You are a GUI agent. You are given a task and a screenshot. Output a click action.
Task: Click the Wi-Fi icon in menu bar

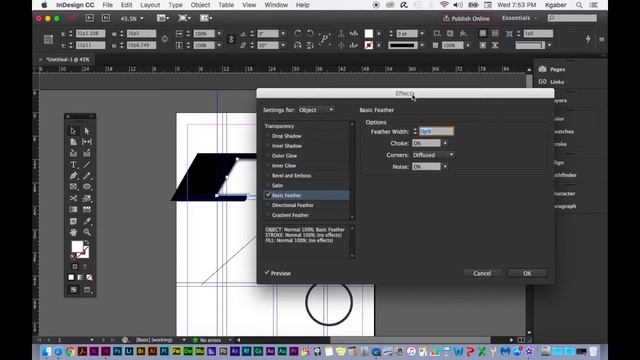(444, 5)
